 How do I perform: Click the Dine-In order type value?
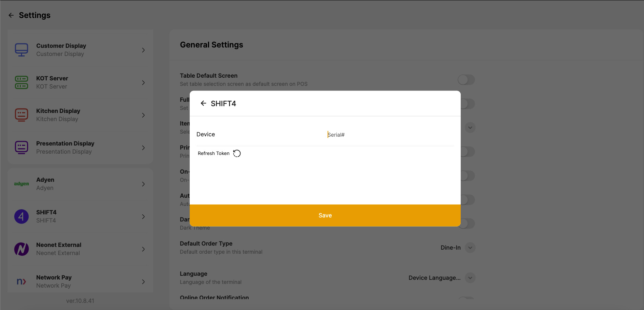pyautogui.click(x=451, y=248)
